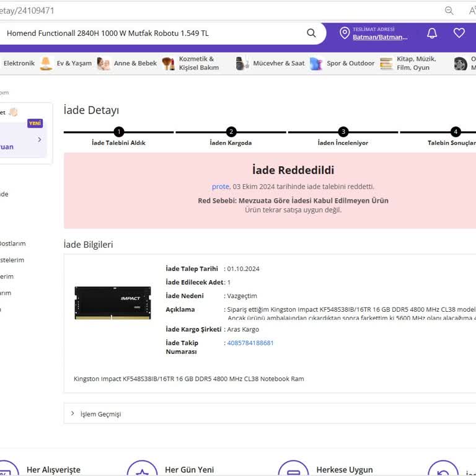Click the Her Gün Yeni star icon
The height and width of the screenshot is (476, 476).
[x=142, y=469]
